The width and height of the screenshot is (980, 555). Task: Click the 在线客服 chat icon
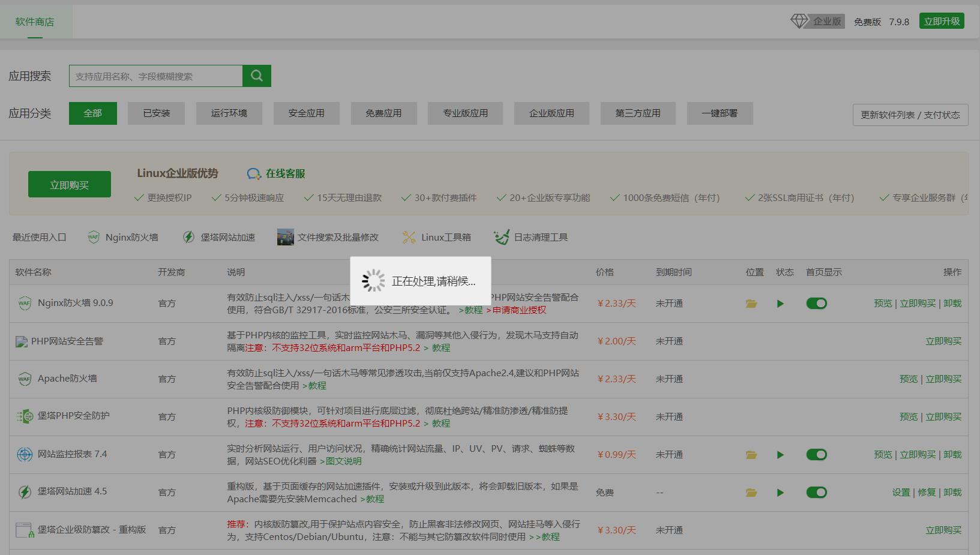tap(254, 173)
